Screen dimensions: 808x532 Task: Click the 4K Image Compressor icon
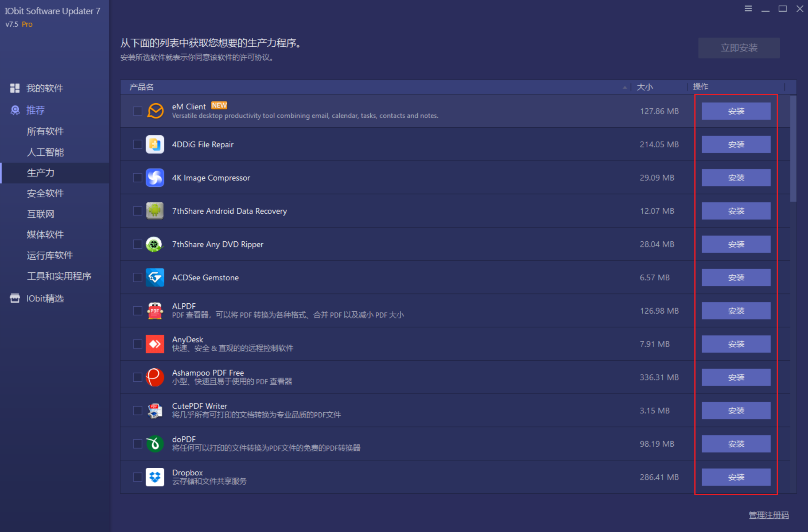155,177
